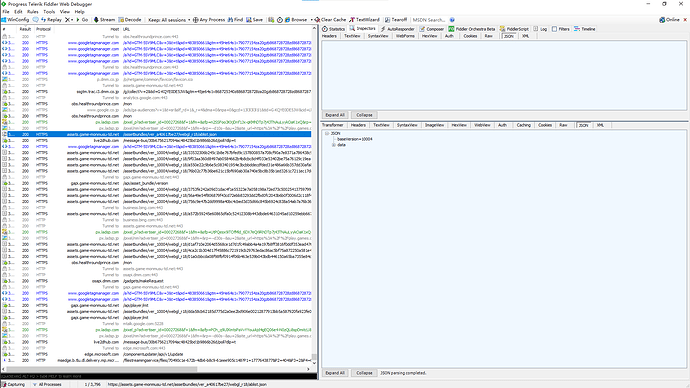The height and width of the screenshot is (388, 690).
Task: Collapse the JSON root tree node
Action: coord(327,133)
